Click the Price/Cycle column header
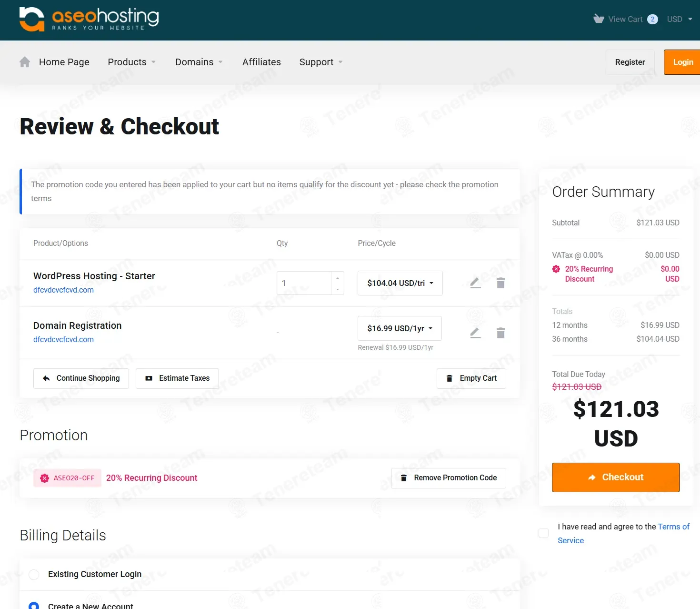 click(x=377, y=243)
